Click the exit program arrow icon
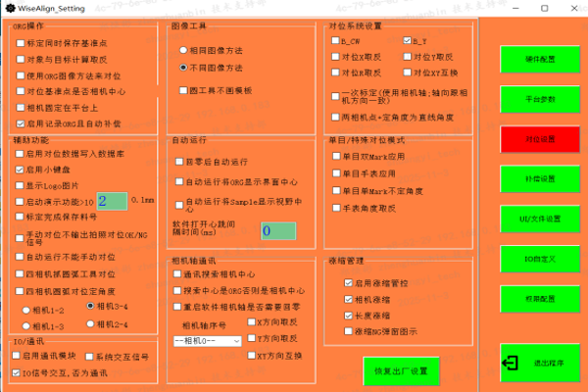Image resolution: width=588 pixels, height=392 pixels. [511, 363]
